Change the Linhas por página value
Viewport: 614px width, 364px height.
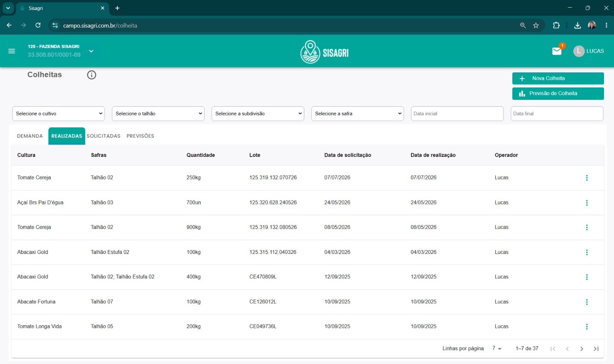tap(497, 348)
